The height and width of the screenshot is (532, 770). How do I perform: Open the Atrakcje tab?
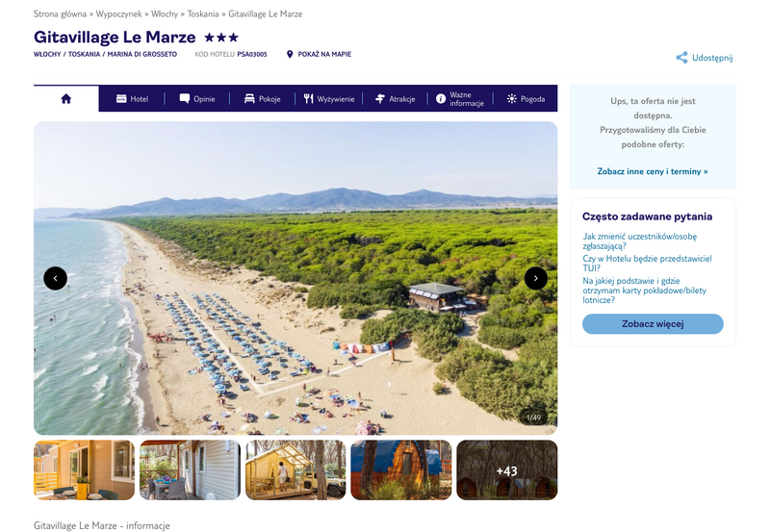point(395,99)
